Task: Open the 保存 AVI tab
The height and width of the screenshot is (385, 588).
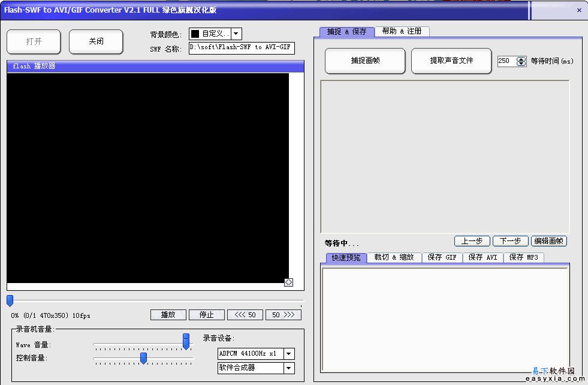Action: 483,257
